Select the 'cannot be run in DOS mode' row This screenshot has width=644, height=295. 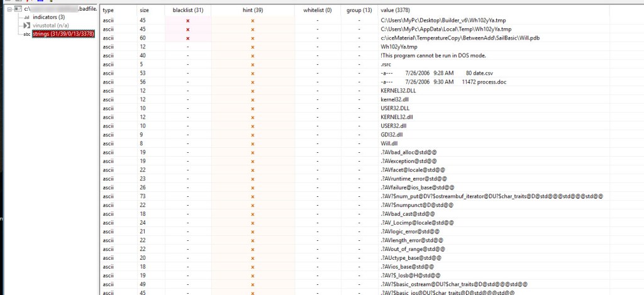pos(429,55)
